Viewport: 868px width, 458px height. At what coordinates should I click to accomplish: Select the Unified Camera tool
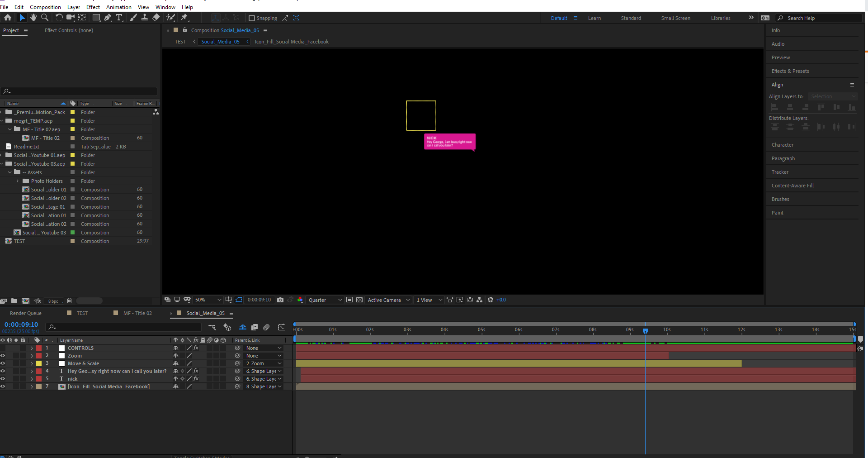tap(71, 18)
